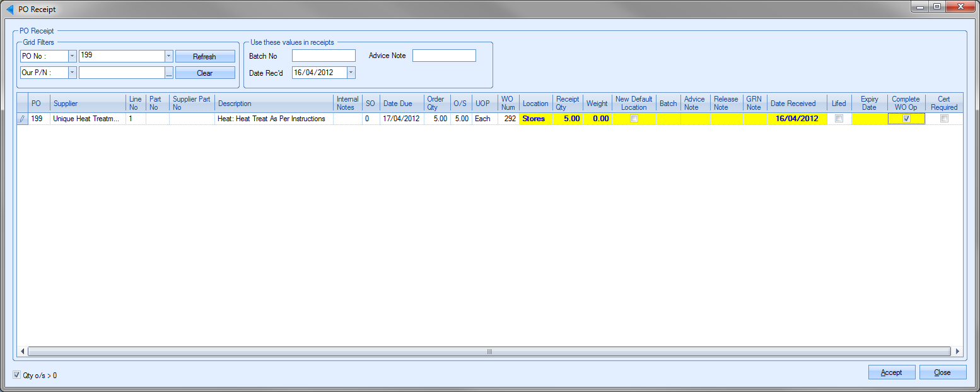Sort grid by Supplier column header
The width and height of the screenshot is (980, 392).
pos(88,103)
